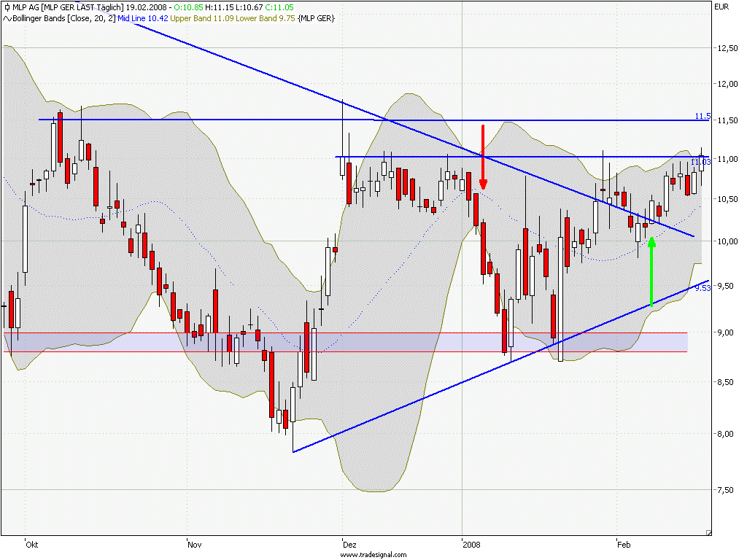
Task: Click the 9.53 trendline value label
Action: pyautogui.click(x=703, y=287)
